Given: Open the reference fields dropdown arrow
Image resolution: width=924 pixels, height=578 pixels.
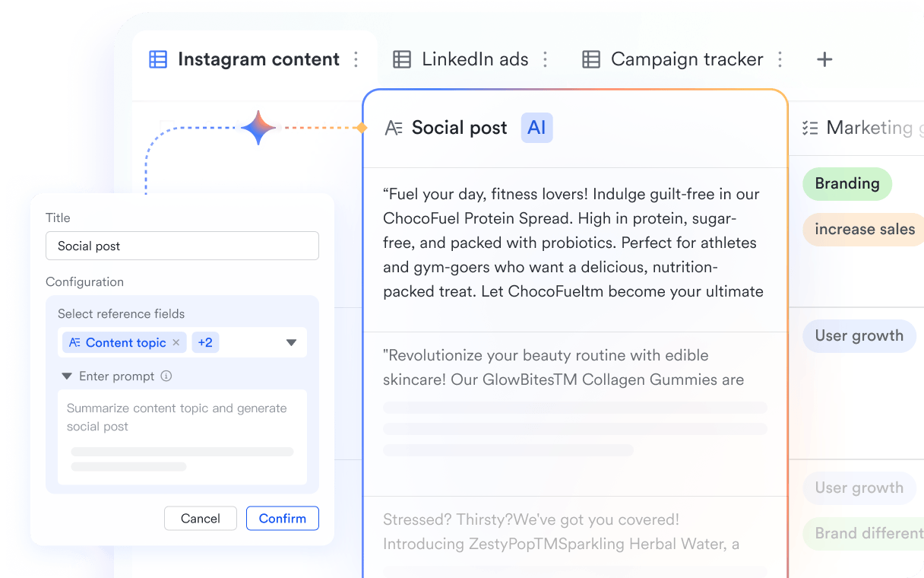Looking at the screenshot, I should pos(291,343).
